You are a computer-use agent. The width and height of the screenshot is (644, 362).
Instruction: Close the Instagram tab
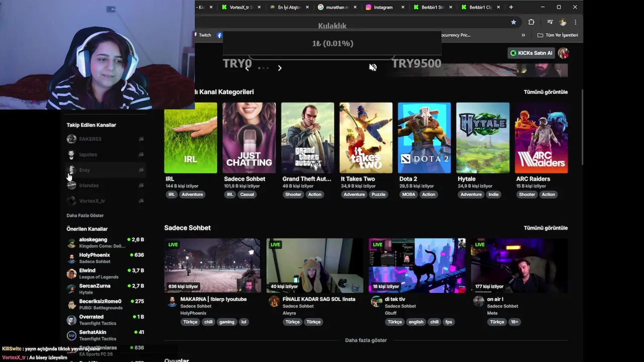coord(403,7)
